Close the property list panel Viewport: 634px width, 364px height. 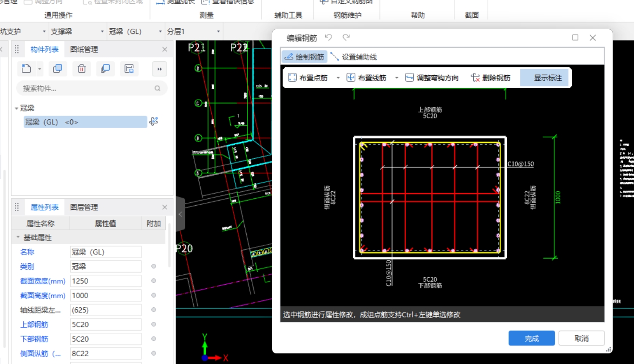[x=164, y=207]
